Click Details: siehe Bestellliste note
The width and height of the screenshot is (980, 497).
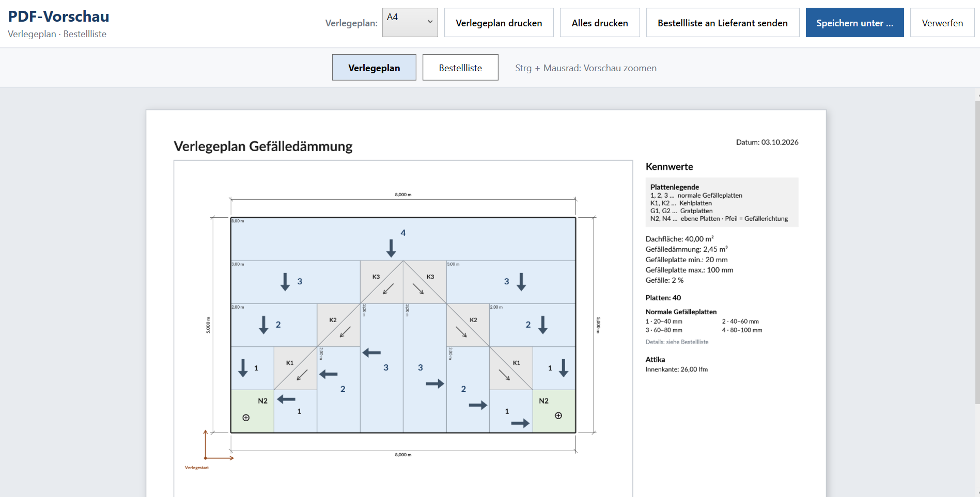tap(677, 342)
